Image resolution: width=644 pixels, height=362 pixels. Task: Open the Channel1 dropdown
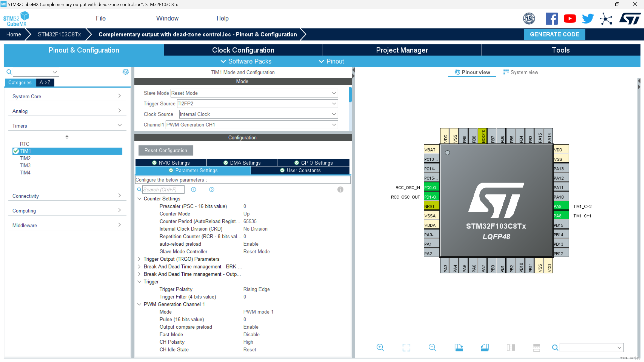252,125
